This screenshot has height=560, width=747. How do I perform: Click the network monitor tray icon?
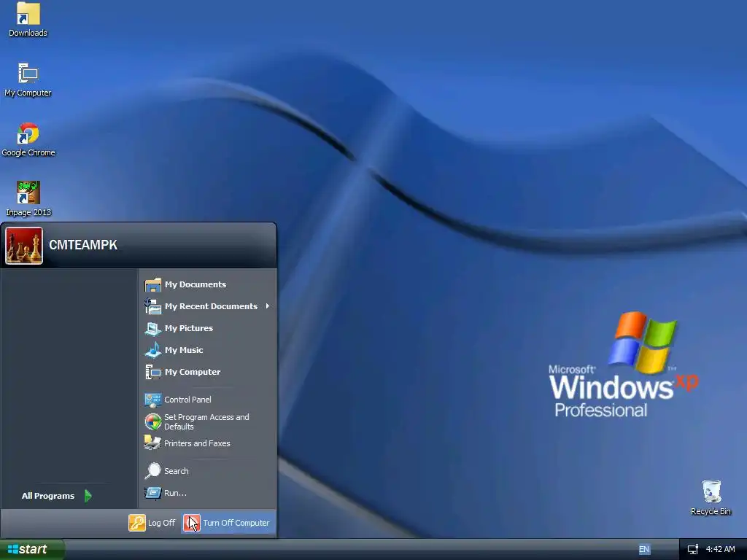693,550
